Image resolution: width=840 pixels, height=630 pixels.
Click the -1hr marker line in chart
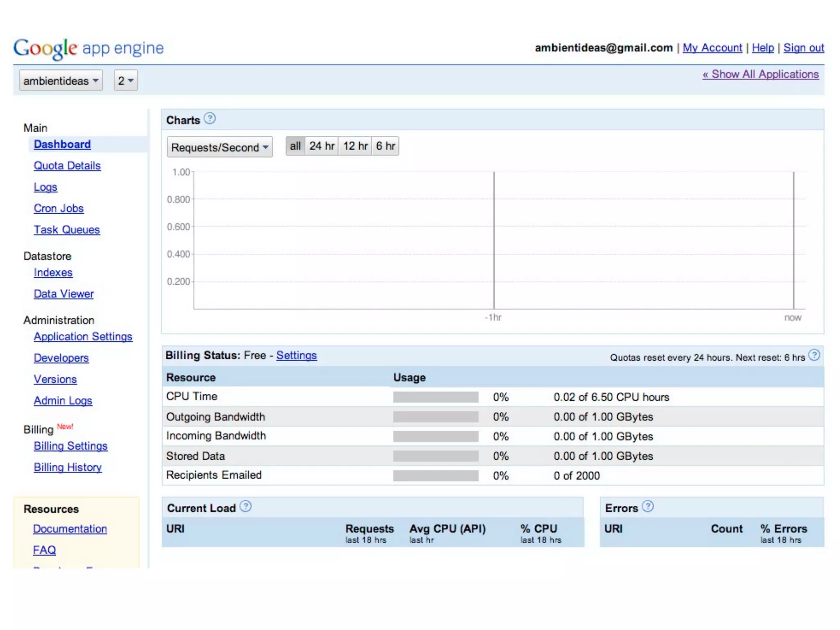(494, 240)
